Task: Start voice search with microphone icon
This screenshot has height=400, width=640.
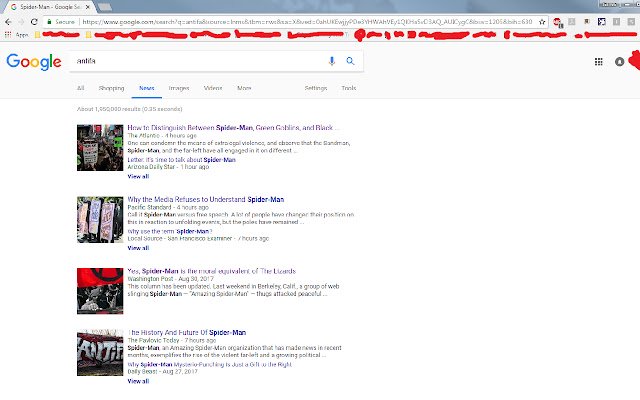Action: click(x=332, y=61)
